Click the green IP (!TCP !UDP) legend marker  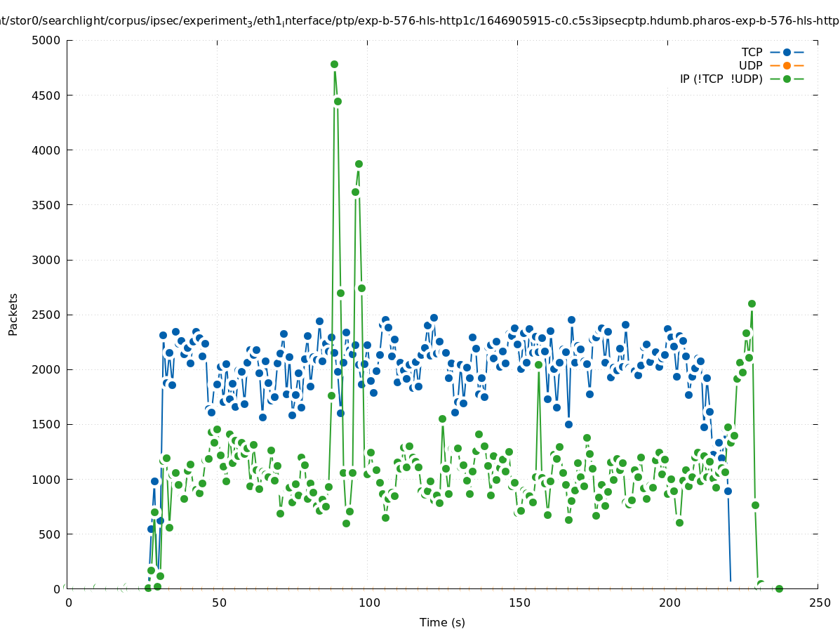[787, 79]
